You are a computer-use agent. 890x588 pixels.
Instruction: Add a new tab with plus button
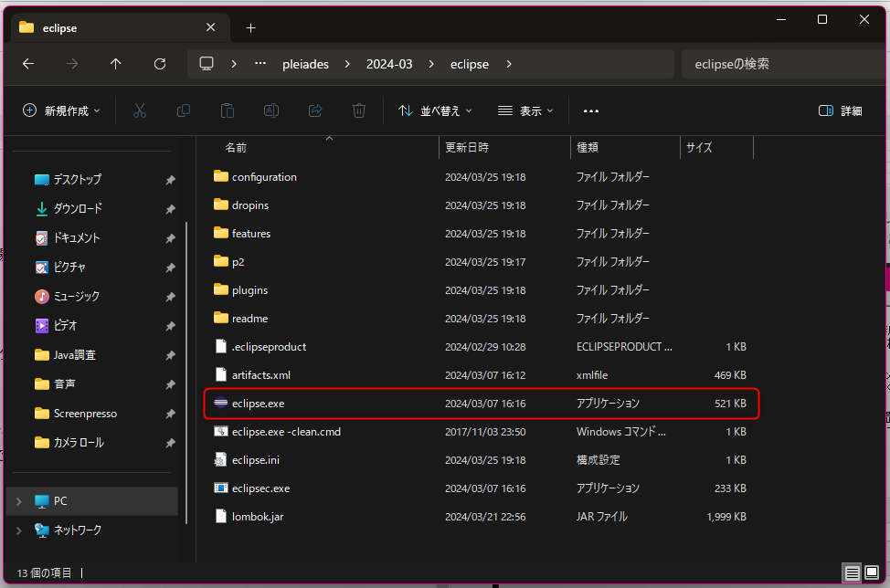[251, 27]
